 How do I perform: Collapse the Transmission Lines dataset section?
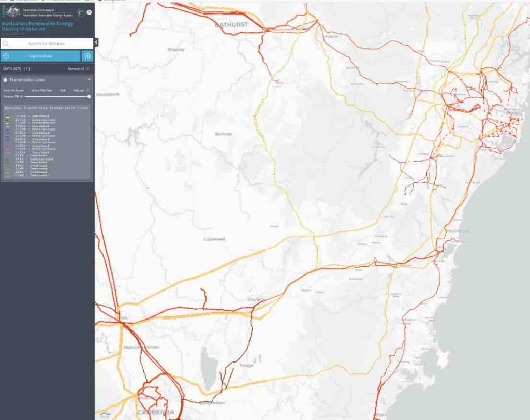click(x=89, y=80)
